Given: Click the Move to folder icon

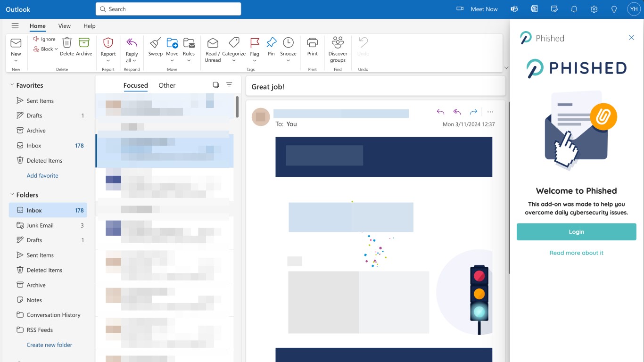Looking at the screenshot, I should click(x=172, y=43).
